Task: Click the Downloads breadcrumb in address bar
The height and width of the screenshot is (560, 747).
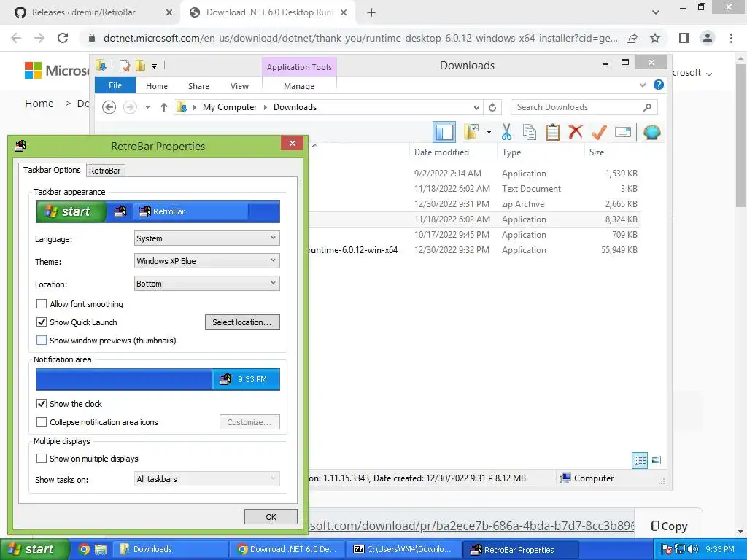Action: [x=295, y=107]
